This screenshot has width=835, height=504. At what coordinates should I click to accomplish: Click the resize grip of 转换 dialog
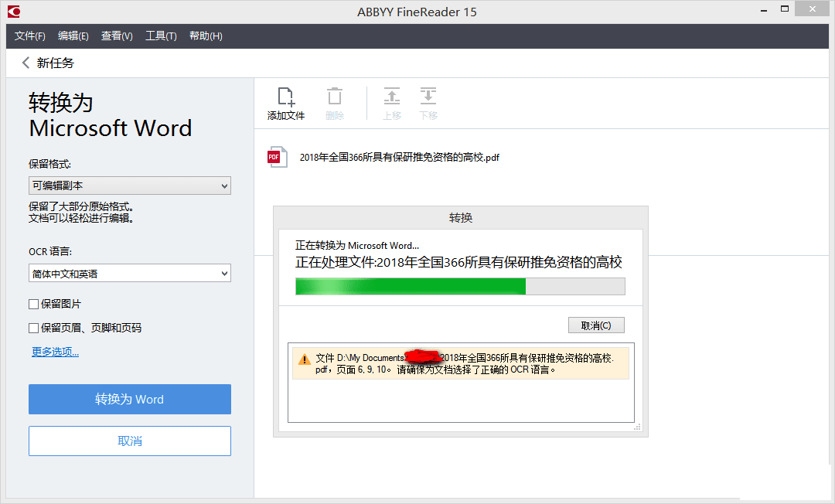[637, 427]
